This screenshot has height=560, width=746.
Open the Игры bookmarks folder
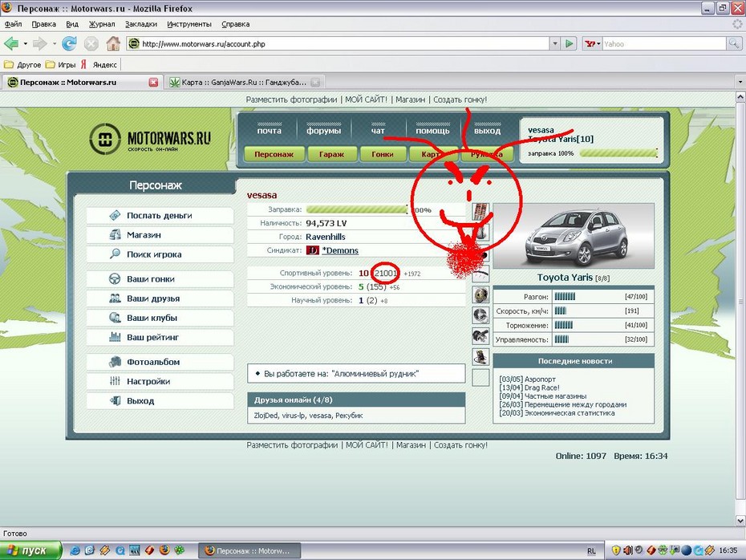[x=60, y=65]
